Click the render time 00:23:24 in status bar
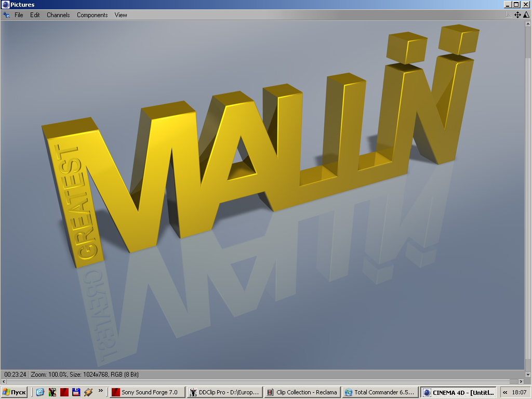Image resolution: width=532 pixels, height=399 pixels. (15, 374)
